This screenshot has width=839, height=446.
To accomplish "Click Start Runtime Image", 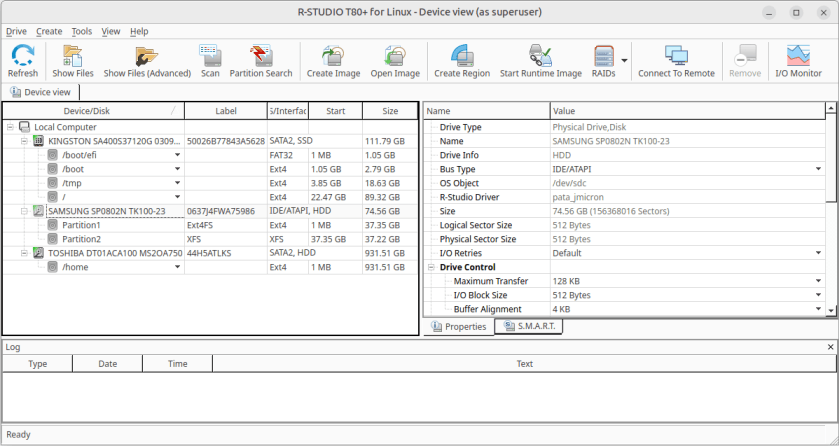I will (540, 56).
